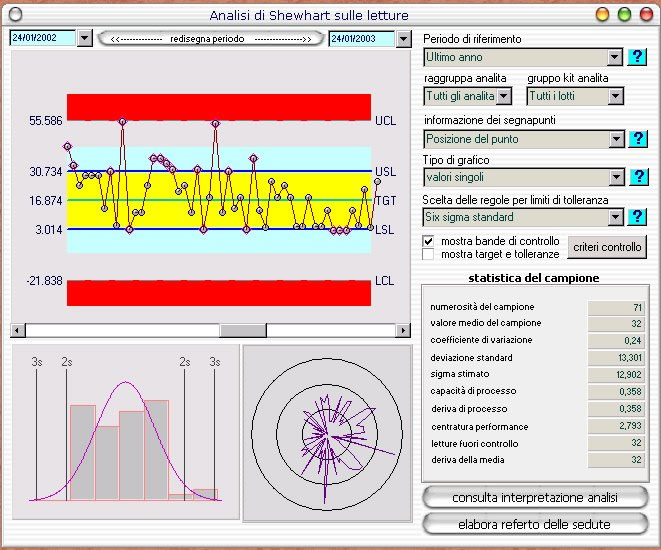
Task: Expand the Tutti i lotti dropdown
Action: pyautogui.click(x=615, y=97)
